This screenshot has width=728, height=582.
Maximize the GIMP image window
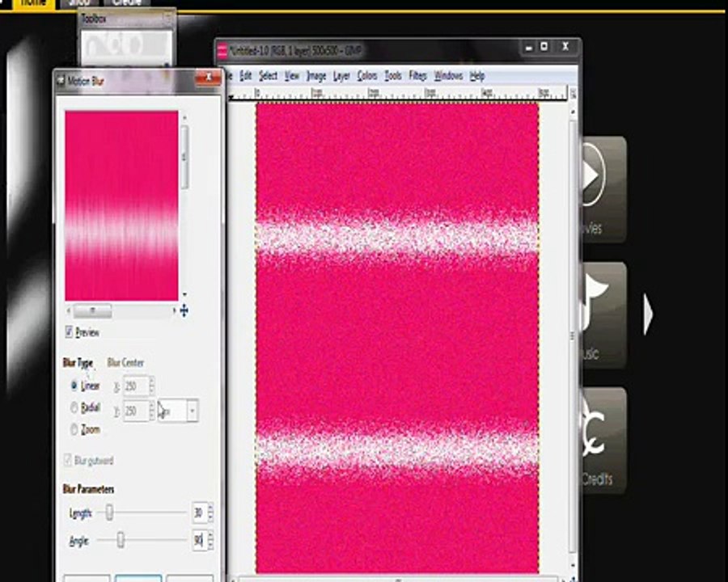click(544, 46)
